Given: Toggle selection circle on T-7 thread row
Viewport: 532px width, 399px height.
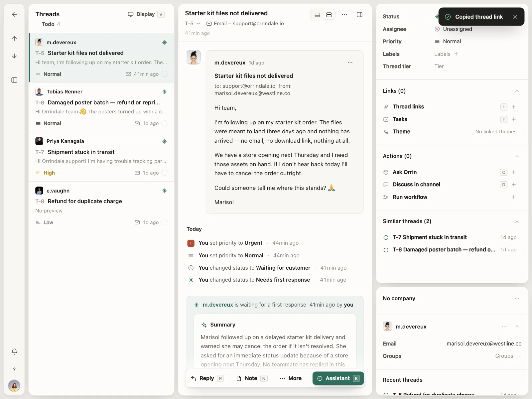Looking at the screenshot, I should 164,173.
